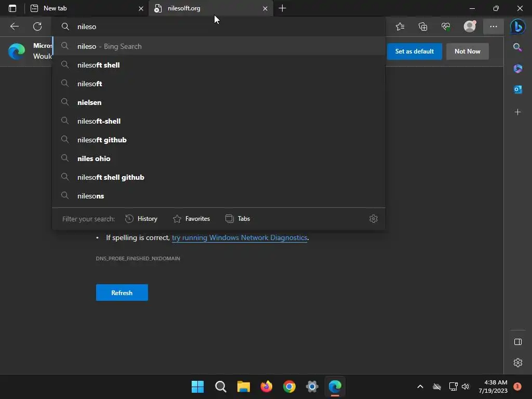Open Firefox from the taskbar

pyautogui.click(x=267, y=387)
